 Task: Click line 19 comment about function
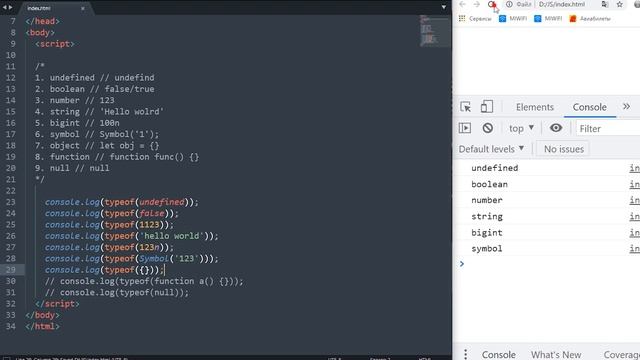(117, 157)
